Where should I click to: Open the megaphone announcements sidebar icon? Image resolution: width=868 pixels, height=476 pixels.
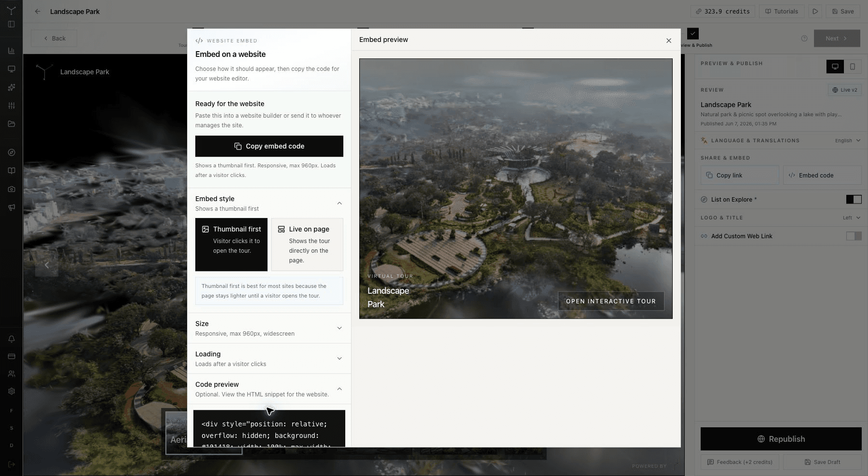pos(11,207)
